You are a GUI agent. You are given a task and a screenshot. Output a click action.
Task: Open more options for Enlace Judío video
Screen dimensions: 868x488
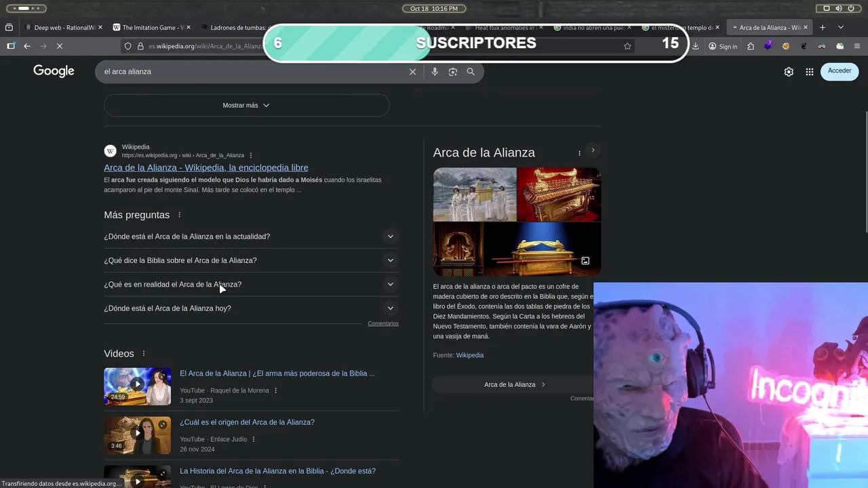click(254, 439)
